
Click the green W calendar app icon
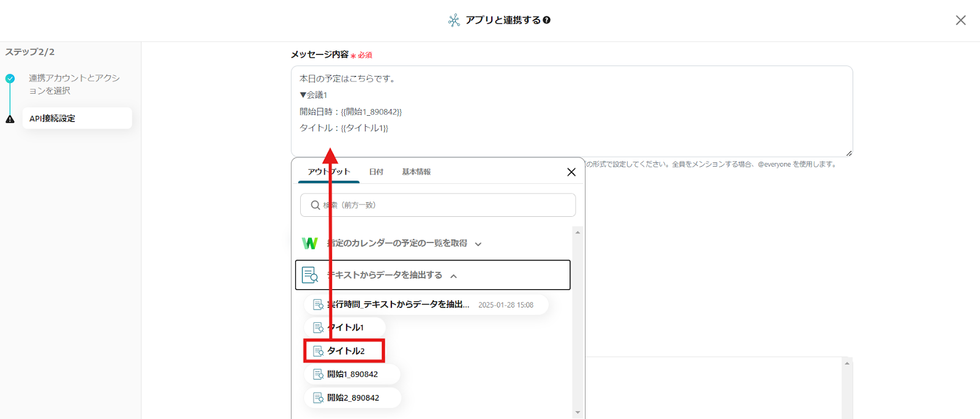click(310, 243)
